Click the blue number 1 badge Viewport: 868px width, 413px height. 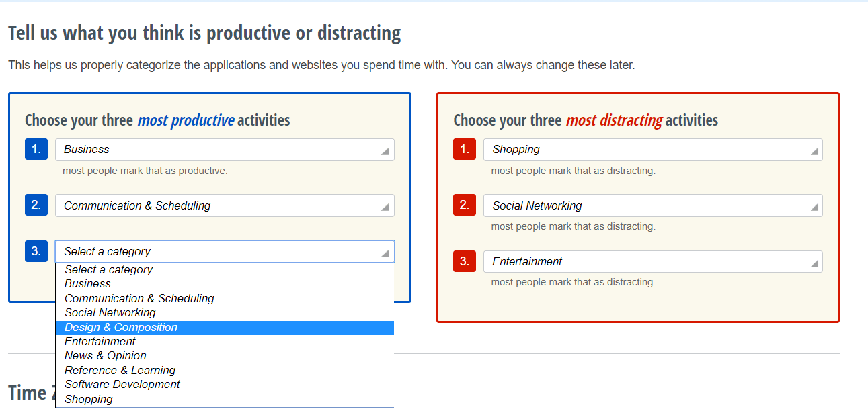pos(36,149)
